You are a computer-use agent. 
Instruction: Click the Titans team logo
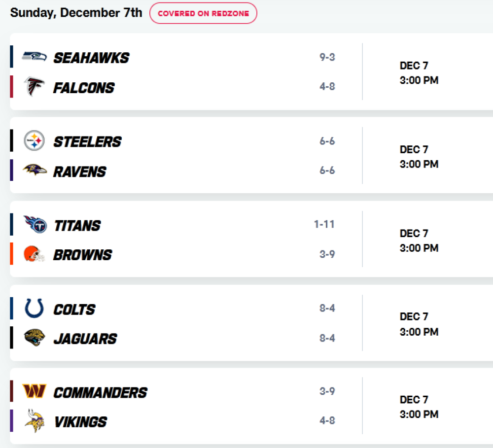35,224
